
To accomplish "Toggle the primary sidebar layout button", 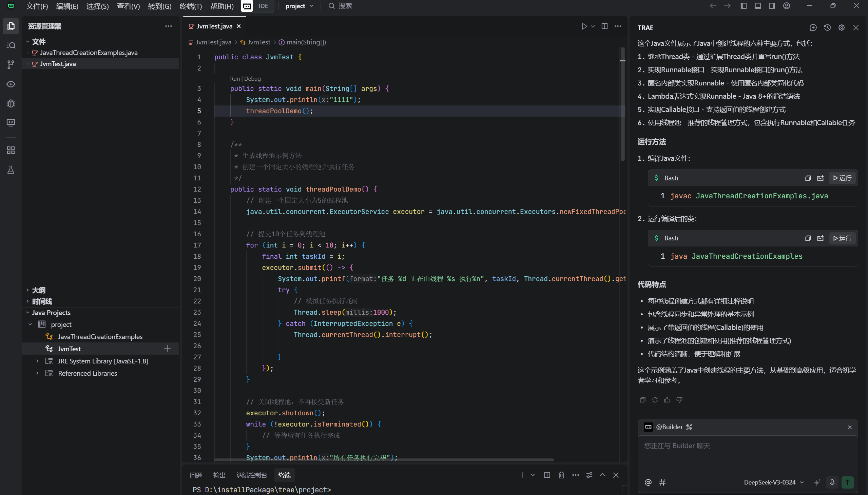I will [x=744, y=6].
